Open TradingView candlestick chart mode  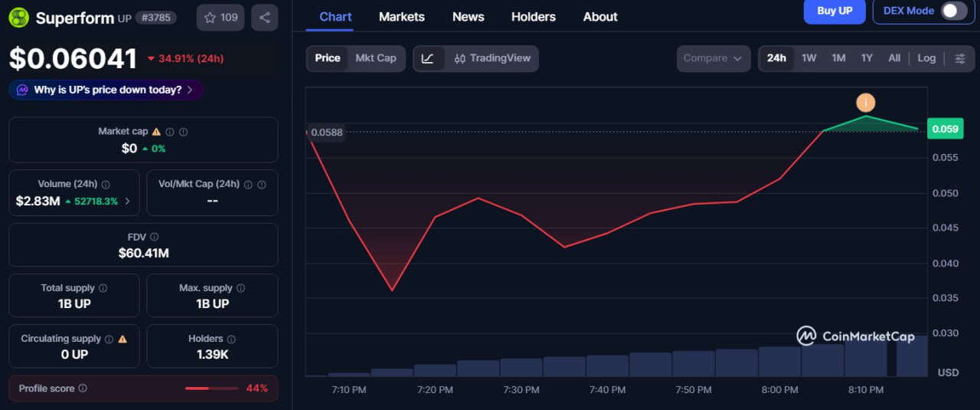tap(492, 58)
